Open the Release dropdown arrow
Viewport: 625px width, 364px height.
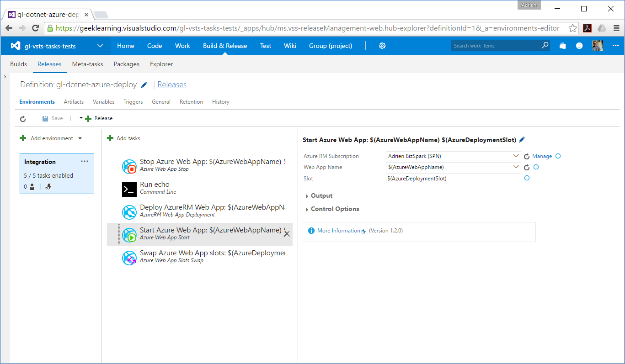[81, 118]
